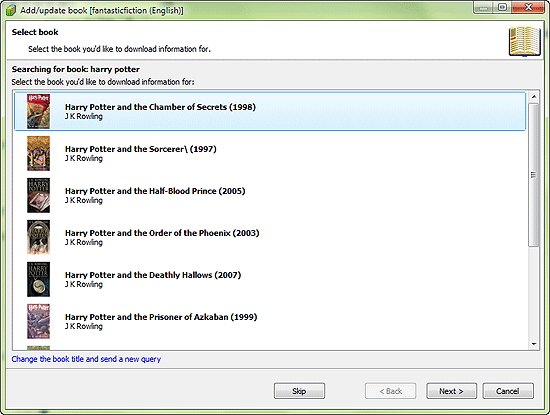Viewport: 550px width, 415px height.
Task: Click the Skip button
Action: click(299, 391)
